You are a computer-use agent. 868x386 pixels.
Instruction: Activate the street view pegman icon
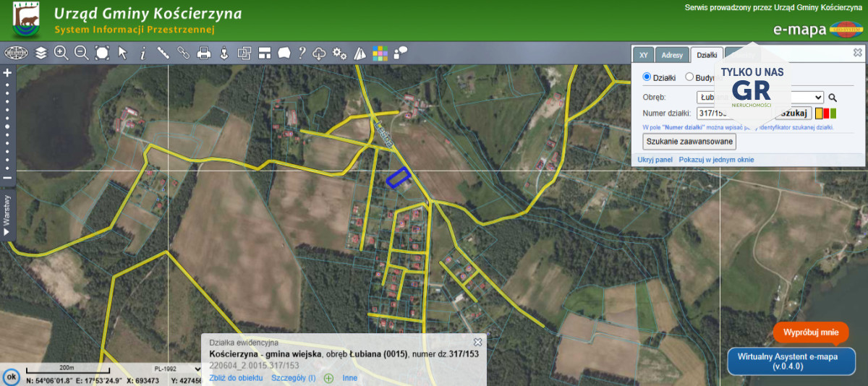pyautogui.click(x=224, y=53)
